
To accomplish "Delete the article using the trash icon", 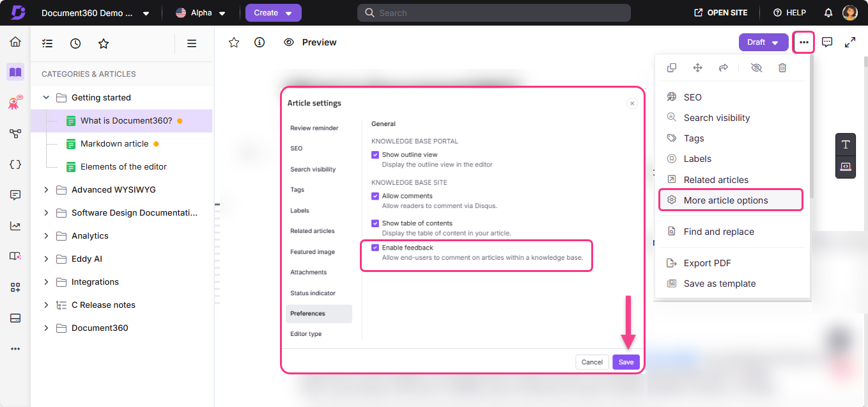I will [x=782, y=67].
